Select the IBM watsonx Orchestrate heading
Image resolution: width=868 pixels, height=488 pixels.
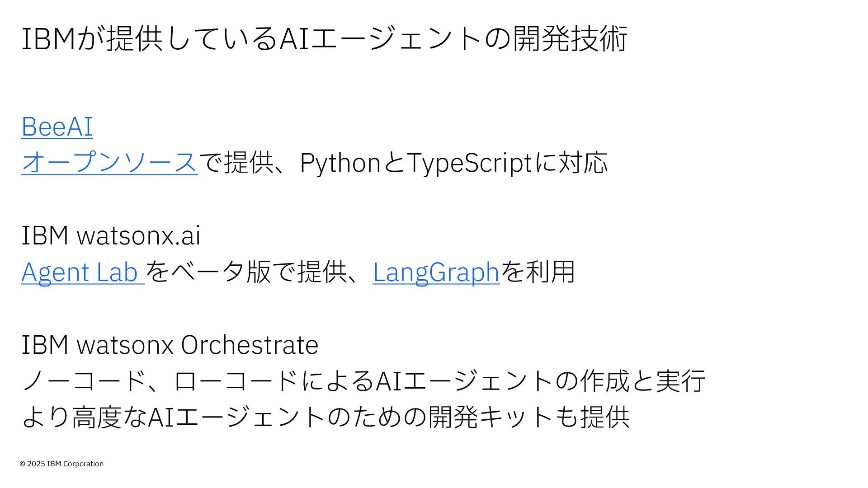click(170, 344)
